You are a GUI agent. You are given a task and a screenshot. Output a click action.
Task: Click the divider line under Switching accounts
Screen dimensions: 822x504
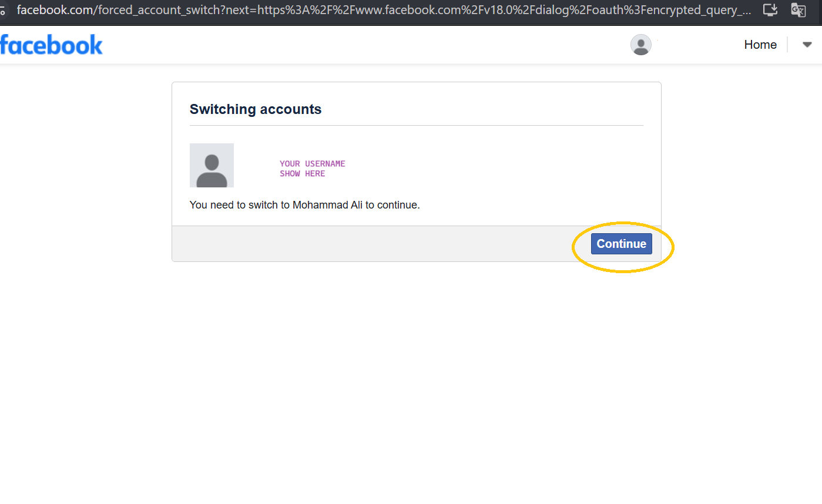click(416, 125)
